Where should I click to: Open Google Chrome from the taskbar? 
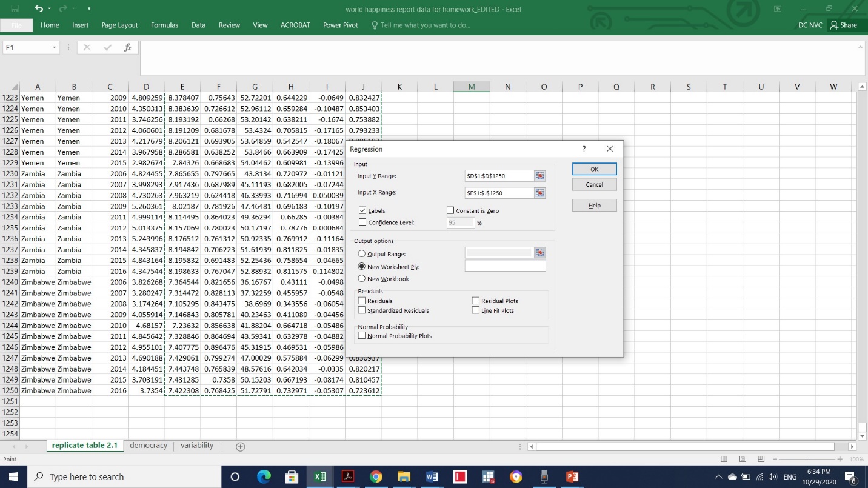tap(376, 477)
